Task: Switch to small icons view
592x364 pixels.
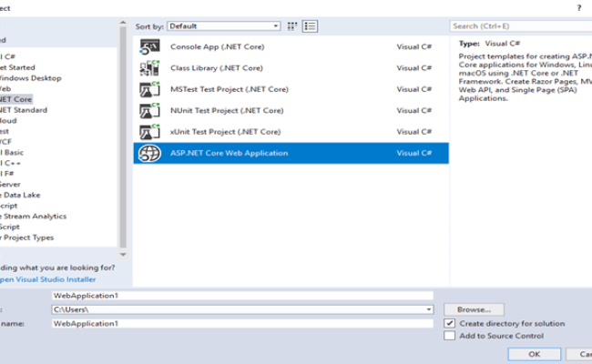Action: pos(292,26)
